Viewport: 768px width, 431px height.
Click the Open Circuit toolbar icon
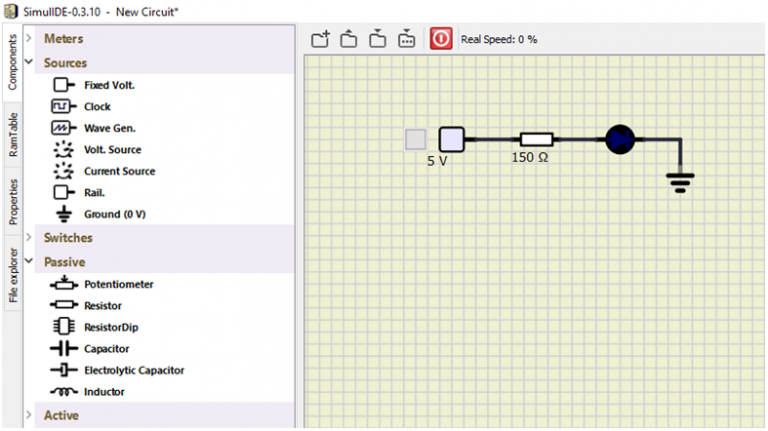coord(349,39)
